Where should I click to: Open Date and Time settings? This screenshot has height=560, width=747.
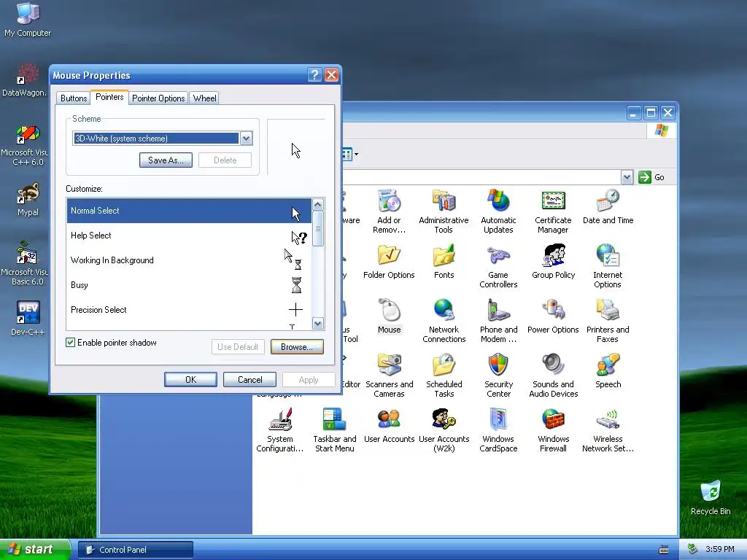[608, 206]
